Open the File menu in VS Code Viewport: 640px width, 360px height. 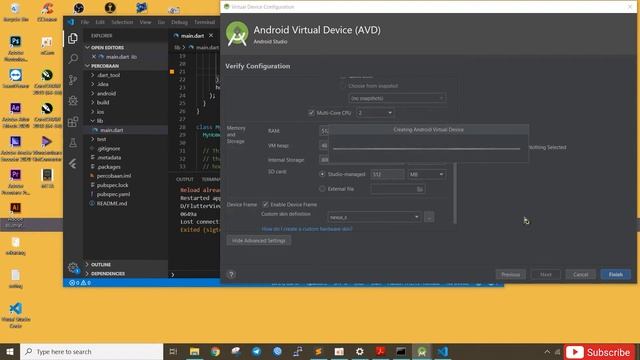[85, 22]
